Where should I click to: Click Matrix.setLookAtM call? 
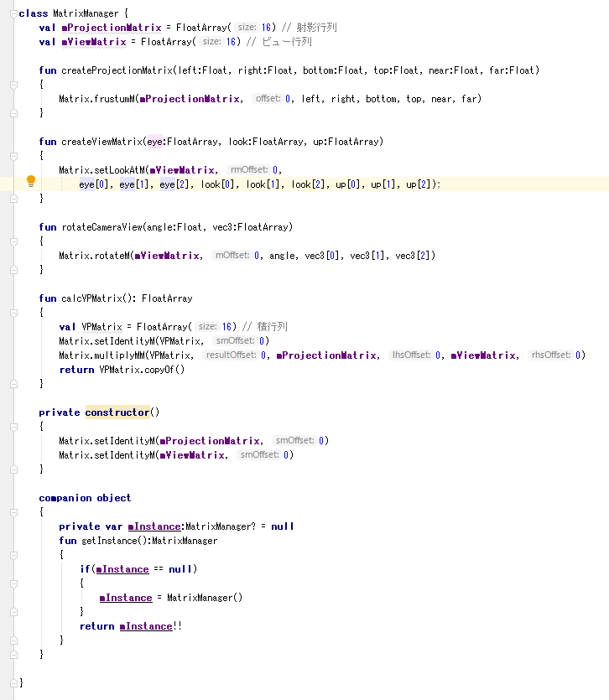101,170
